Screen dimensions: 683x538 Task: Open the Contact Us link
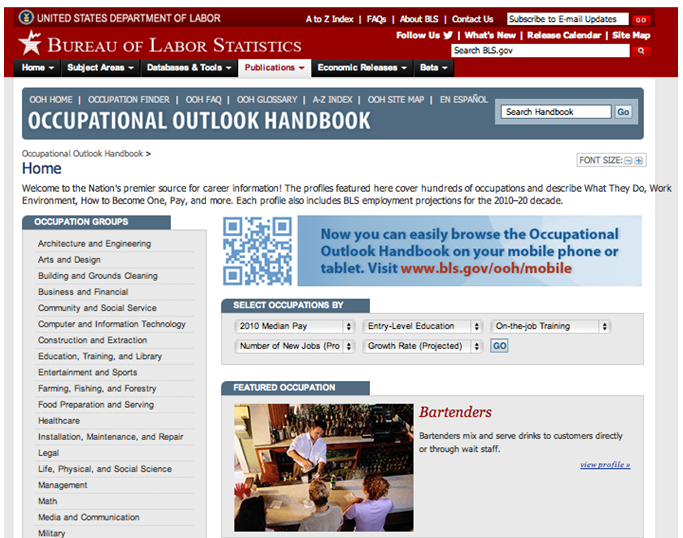472,19
